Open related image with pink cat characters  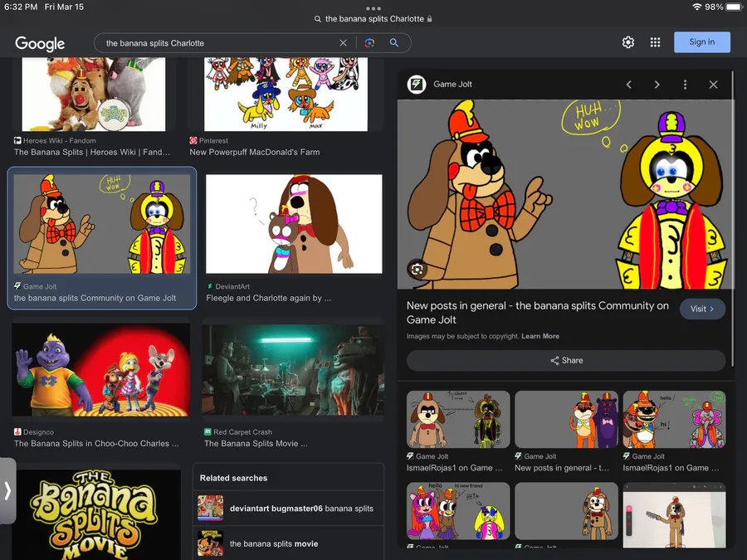point(458,511)
